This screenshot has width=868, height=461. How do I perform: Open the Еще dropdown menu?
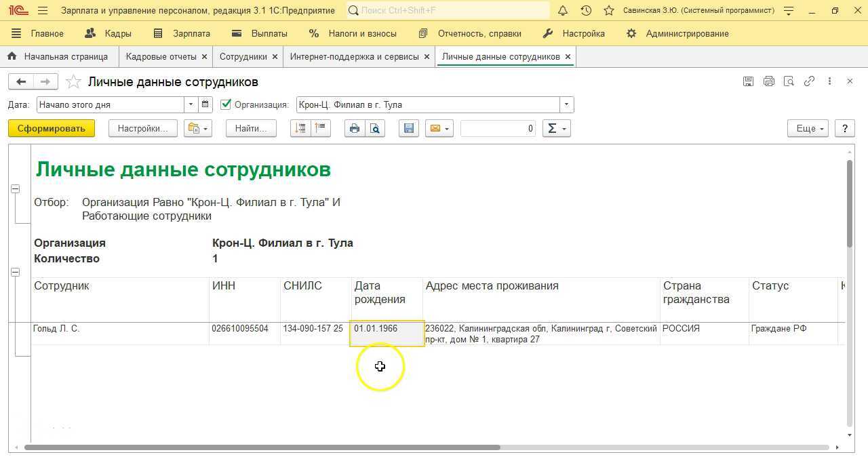pos(808,128)
